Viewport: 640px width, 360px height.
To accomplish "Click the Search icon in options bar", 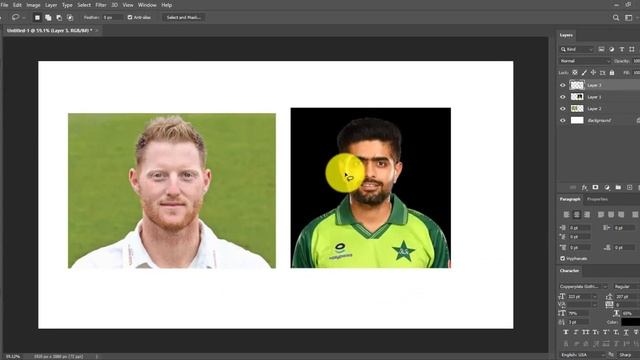I will pos(616,18).
